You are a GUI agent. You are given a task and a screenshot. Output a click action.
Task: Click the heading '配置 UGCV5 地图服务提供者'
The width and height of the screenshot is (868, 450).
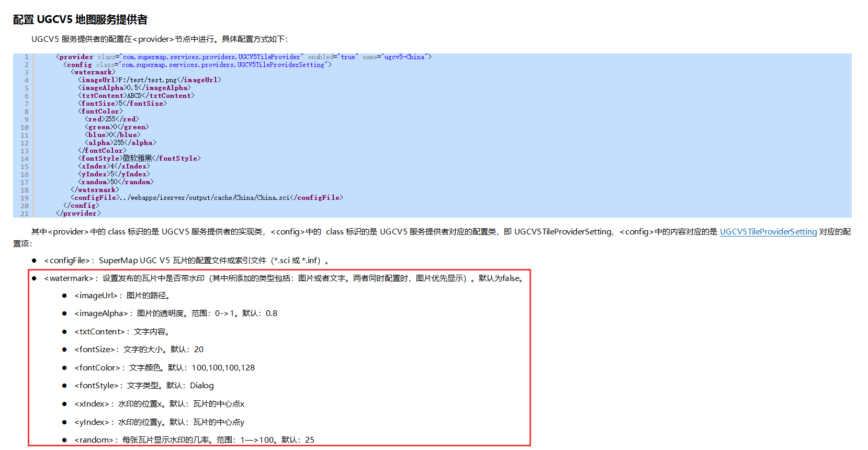tap(80, 20)
